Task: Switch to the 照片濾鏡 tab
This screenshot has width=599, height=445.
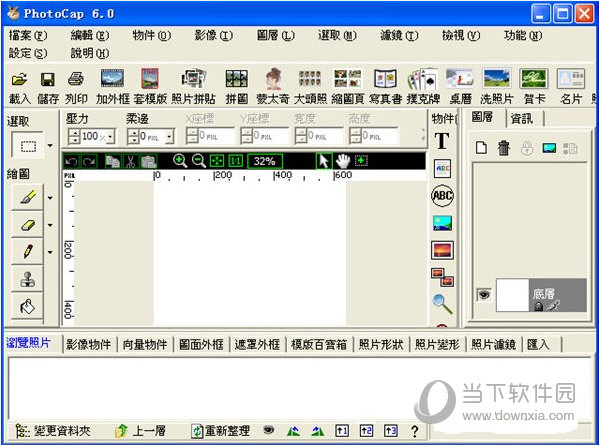Action: click(x=494, y=345)
